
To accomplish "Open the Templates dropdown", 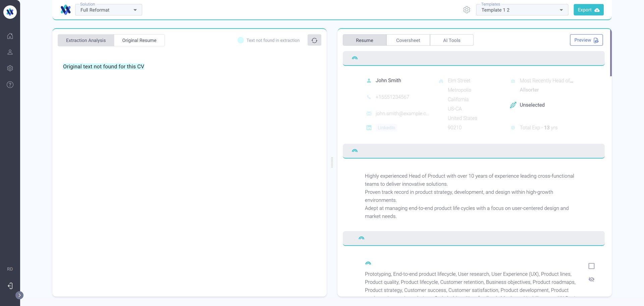I will [x=522, y=10].
